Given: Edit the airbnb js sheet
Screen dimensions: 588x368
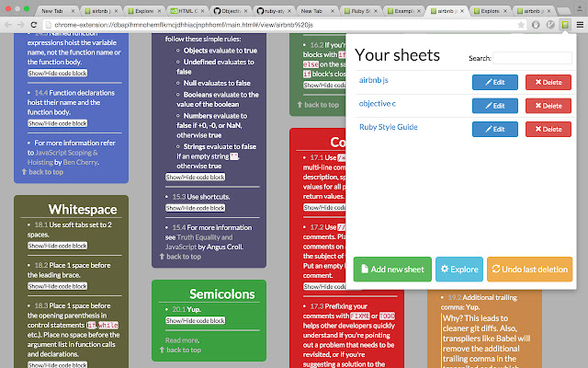Looking at the screenshot, I should [x=495, y=82].
